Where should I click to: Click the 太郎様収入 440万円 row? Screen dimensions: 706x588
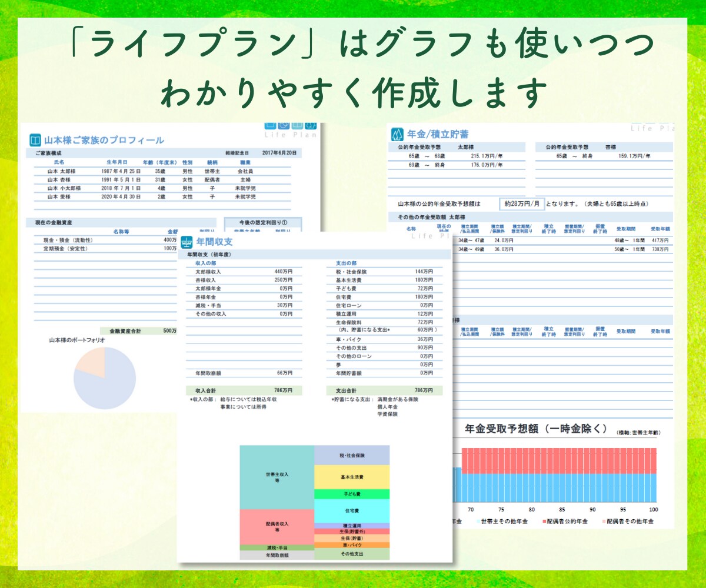pos(244,272)
